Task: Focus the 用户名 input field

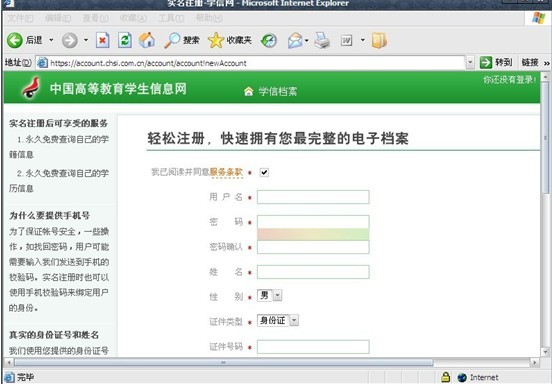Action: (x=313, y=197)
